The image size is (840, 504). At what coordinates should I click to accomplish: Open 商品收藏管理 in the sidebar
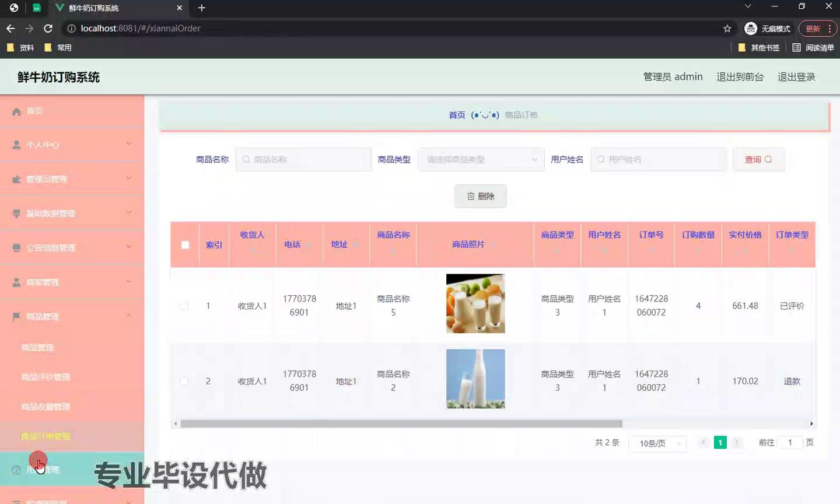click(45, 407)
